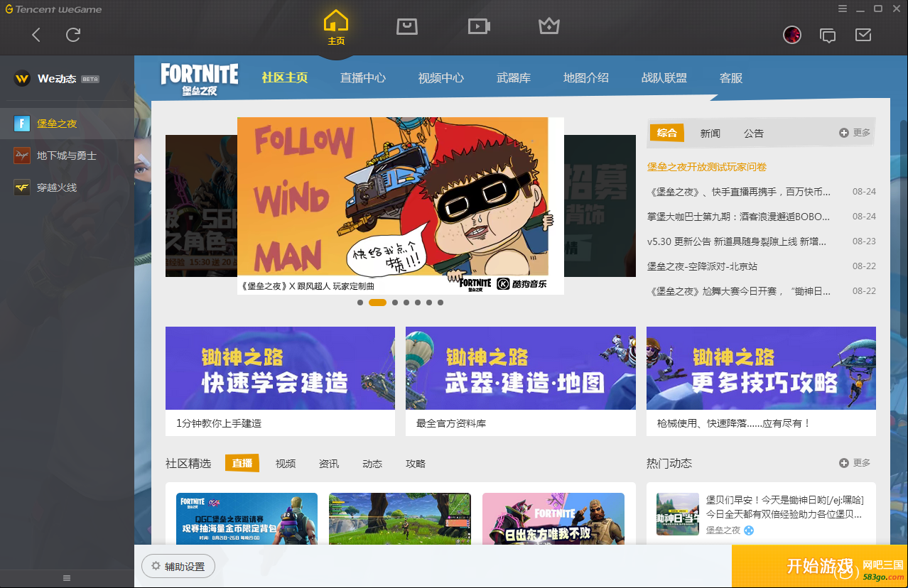Select the 攻略 filter in 社区精选
The height and width of the screenshot is (588, 908).
point(416,464)
